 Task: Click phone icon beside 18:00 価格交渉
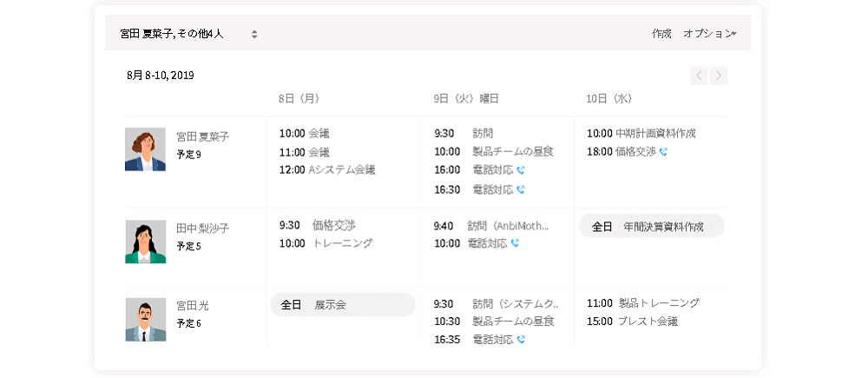pyautogui.click(x=663, y=151)
